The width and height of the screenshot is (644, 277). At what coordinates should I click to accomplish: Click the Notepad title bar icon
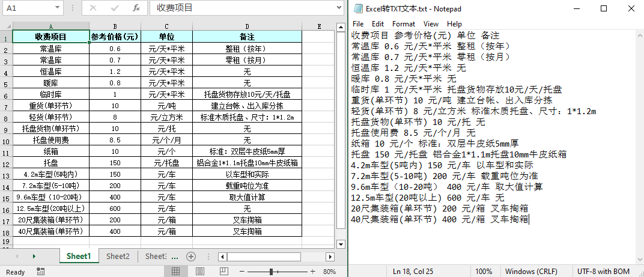point(358,8)
